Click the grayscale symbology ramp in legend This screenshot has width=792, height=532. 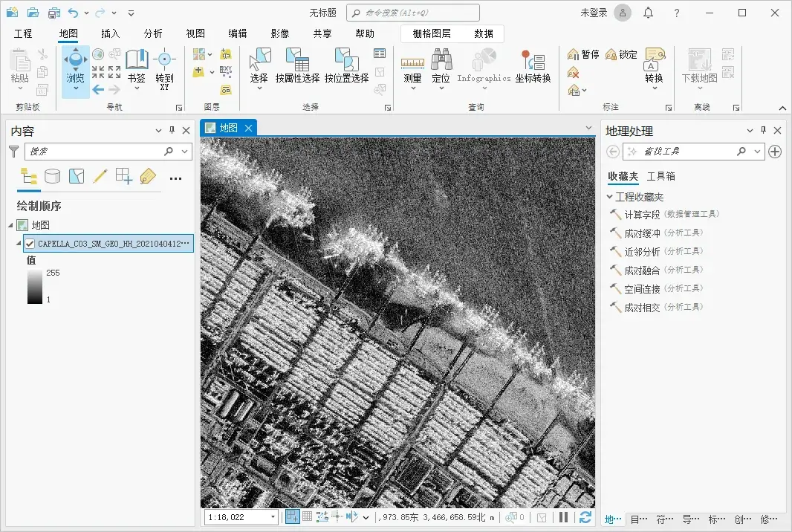point(35,287)
